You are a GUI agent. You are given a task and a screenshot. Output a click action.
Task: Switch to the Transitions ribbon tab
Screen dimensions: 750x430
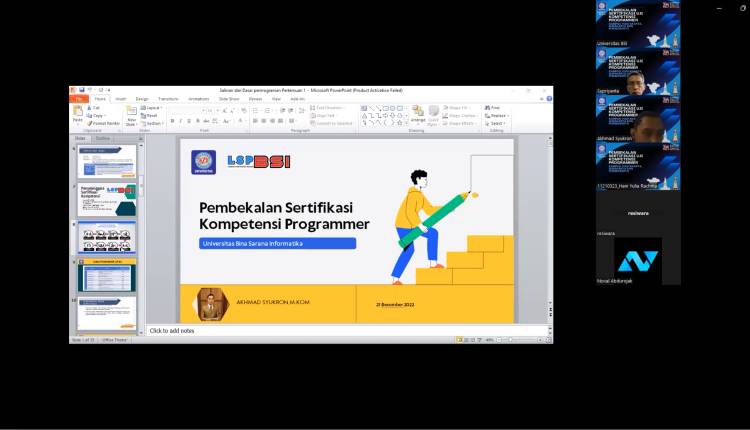tap(168, 99)
